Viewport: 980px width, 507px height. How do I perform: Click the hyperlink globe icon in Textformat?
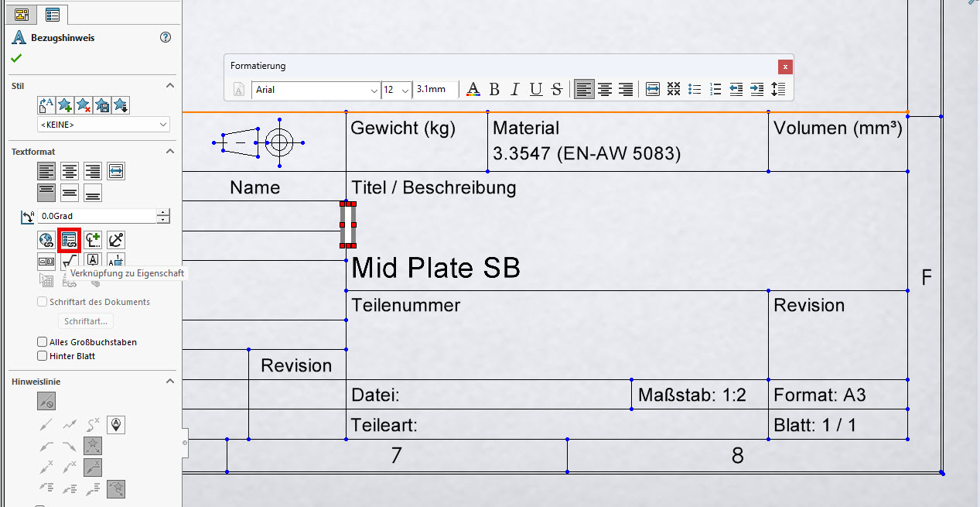46,240
